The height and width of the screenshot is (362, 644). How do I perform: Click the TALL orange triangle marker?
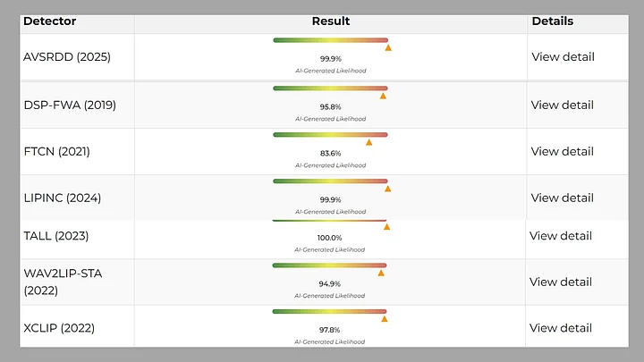point(387,227)
